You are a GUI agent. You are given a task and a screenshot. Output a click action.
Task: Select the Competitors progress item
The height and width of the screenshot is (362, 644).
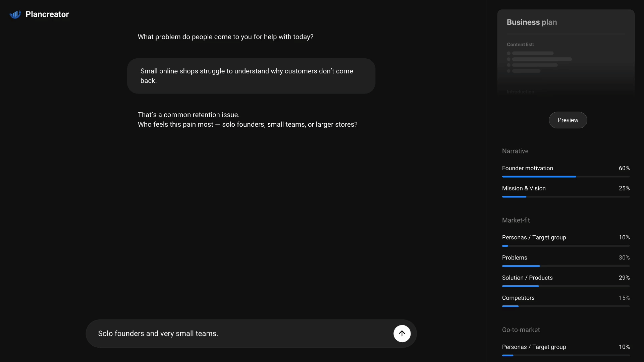[x=518, y=298]
